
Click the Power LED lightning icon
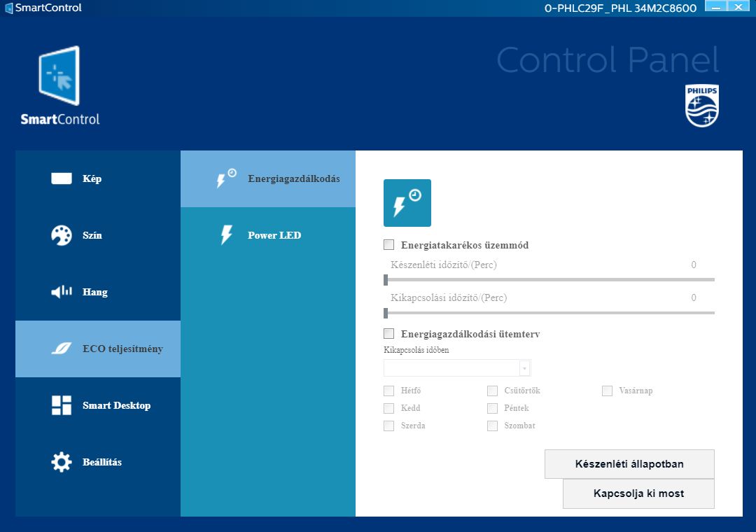click(x=226, y=235)
